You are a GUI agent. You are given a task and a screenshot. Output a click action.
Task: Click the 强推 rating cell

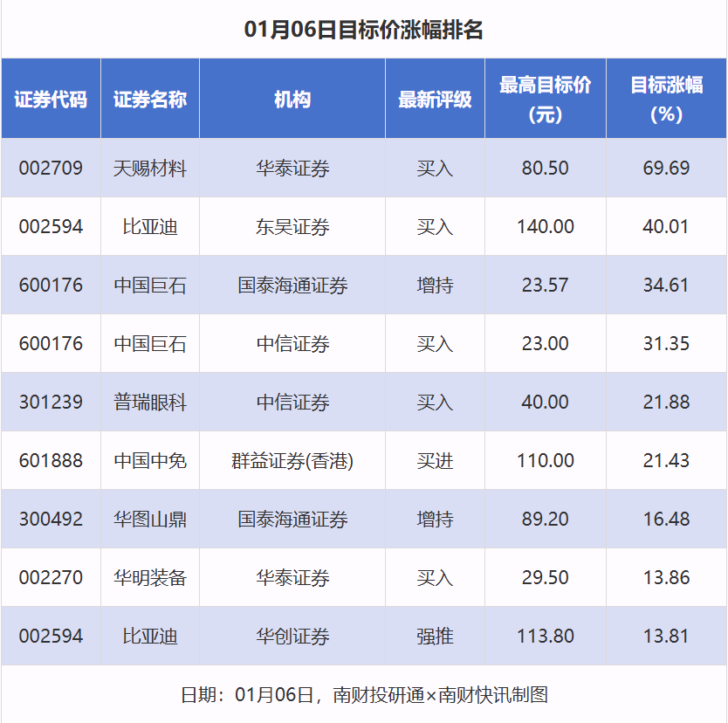click(435, 637)
